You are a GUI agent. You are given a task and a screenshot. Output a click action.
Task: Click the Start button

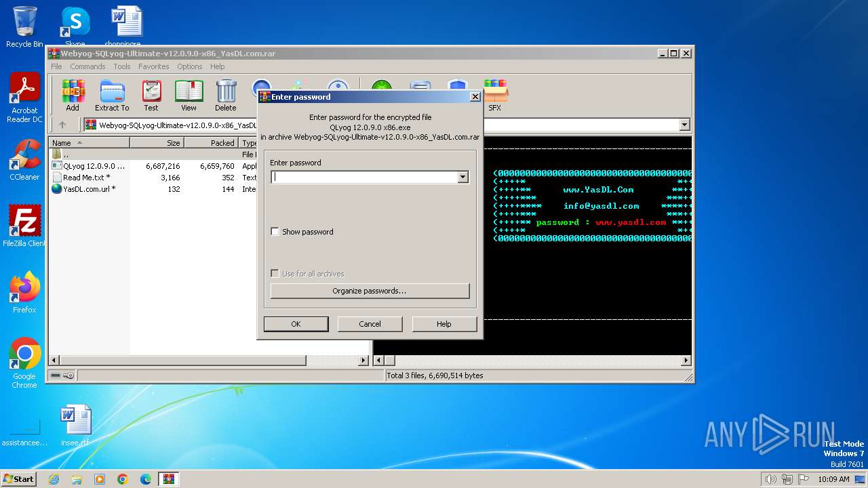click(18, 479)
